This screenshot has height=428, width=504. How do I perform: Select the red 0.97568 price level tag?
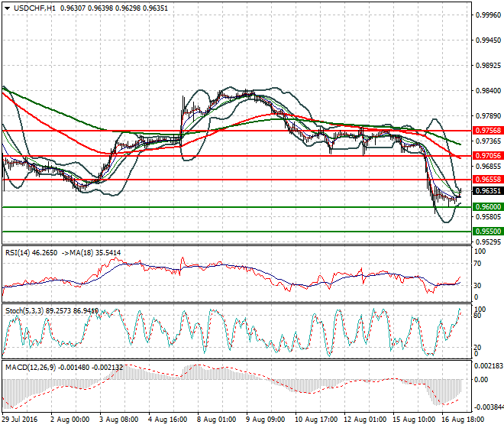tap(485, 131)
